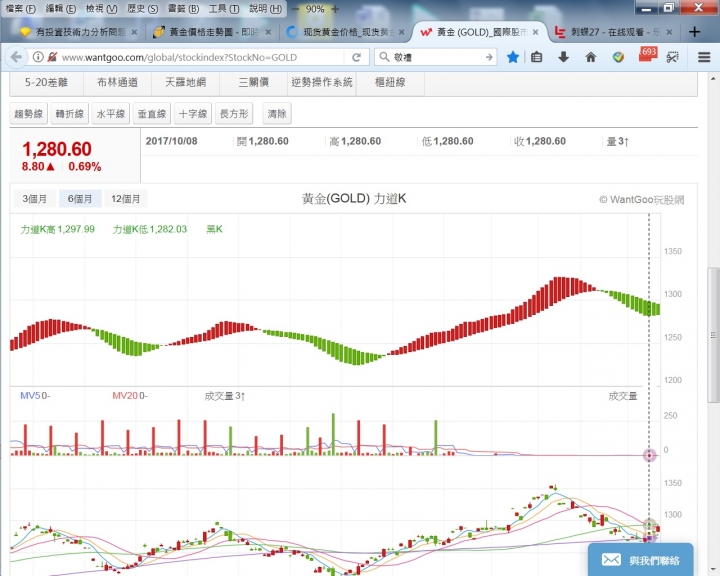Go to the browser home page icon
The height and width of the screenshot is (576, 720).
tap(591, 58)
